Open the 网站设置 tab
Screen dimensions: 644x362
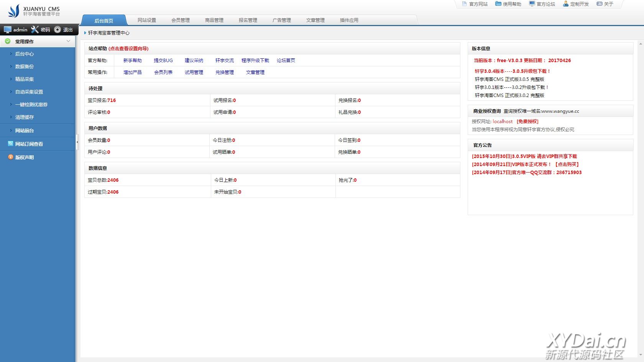coord(147,20)
